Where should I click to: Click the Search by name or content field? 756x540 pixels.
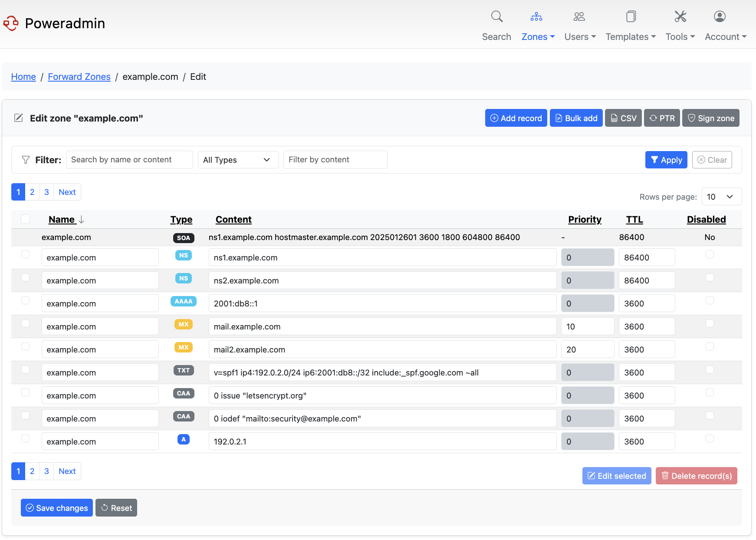coord(129,160)
